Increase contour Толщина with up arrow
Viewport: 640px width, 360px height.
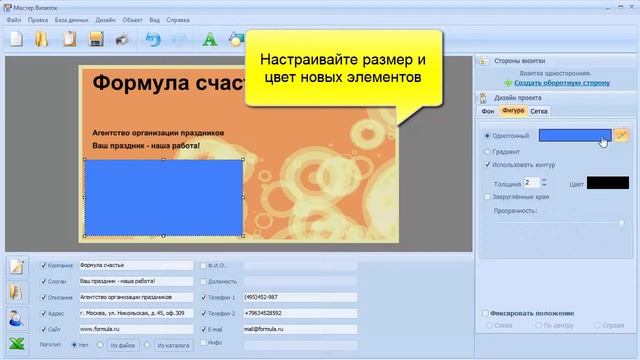point(544,180)
